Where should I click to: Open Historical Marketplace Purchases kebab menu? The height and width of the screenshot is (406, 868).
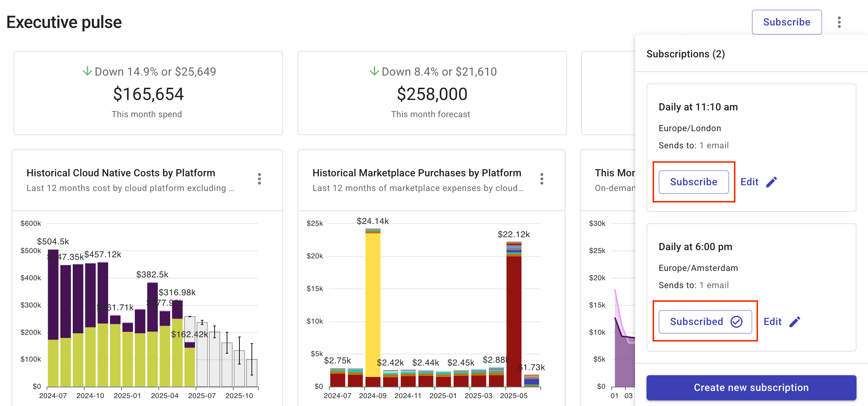[542, 179]
